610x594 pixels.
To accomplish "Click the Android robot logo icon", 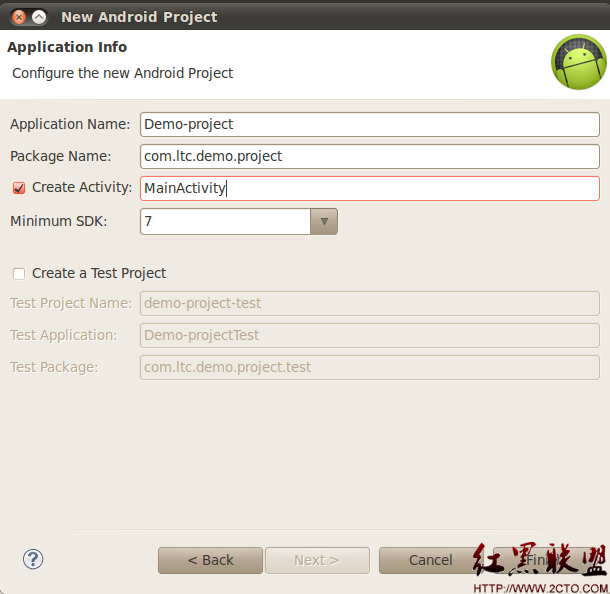I will point(578,62).
